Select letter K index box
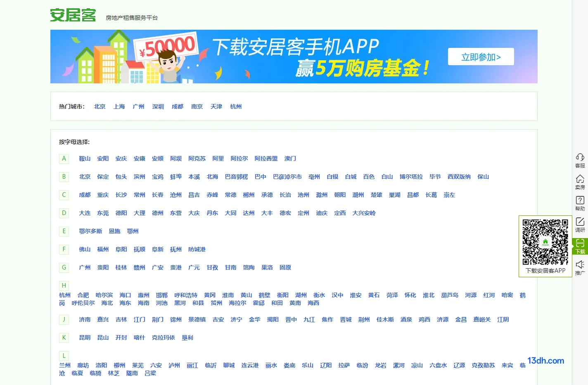The width and height of the screenshot is (588, 385). (64, 338)
